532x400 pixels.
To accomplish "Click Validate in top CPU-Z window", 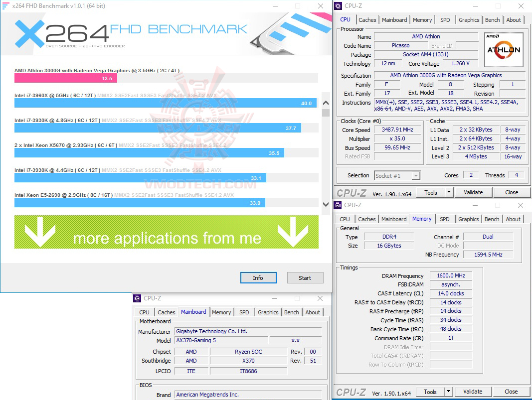I will pos(473,192).
